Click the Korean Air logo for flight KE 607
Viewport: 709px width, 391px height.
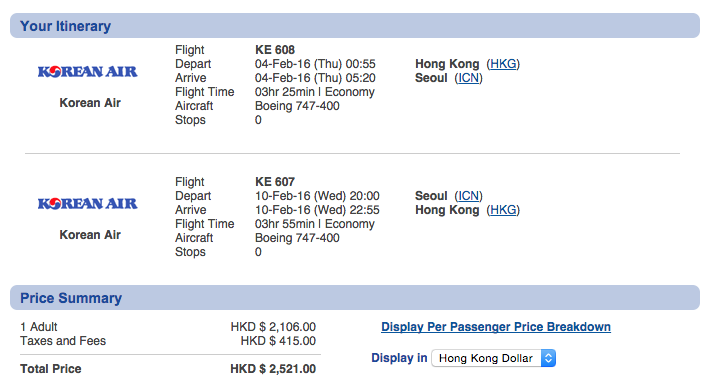[x=87, y=203]
